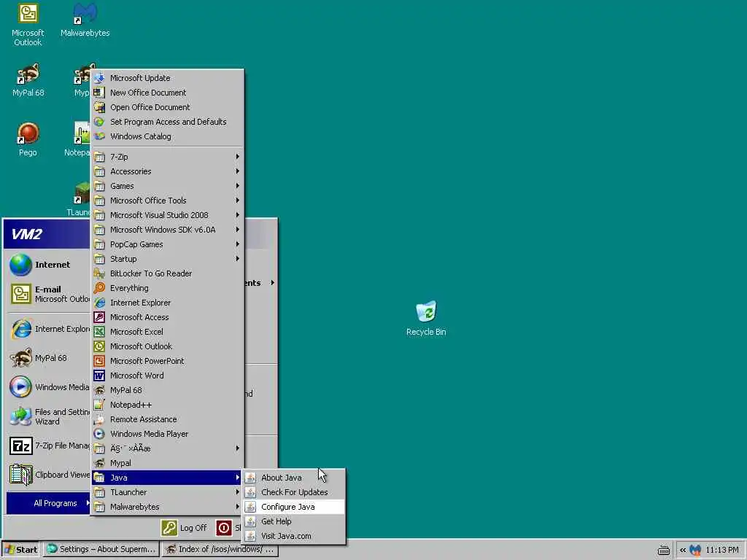Viewport: 747px width, 560px height.
Task: Open Set Program Access and Defaults
Action: click(x=167, y=122)
